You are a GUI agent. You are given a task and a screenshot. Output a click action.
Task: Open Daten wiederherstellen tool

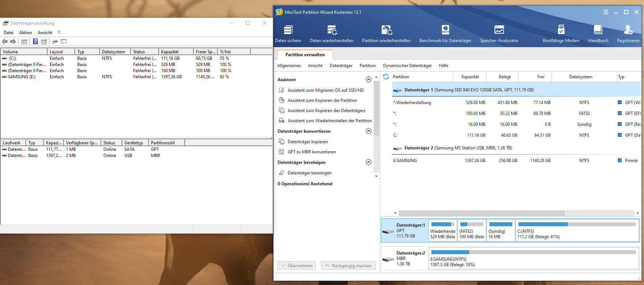tap(332, 34)
